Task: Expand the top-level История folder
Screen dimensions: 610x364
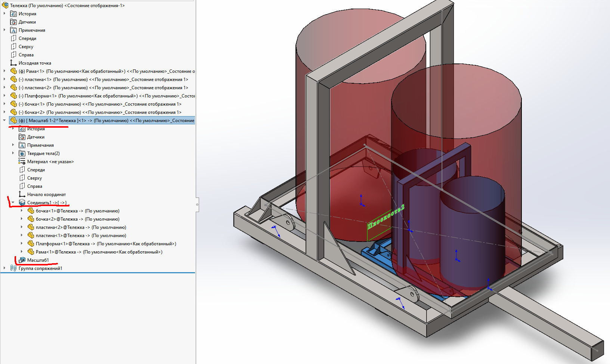Action: tap(4, 13)
